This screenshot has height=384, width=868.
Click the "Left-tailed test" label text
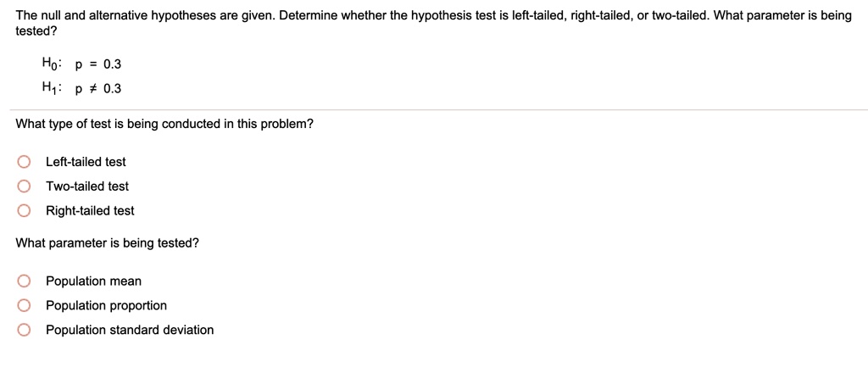click(x=86, y=162)
